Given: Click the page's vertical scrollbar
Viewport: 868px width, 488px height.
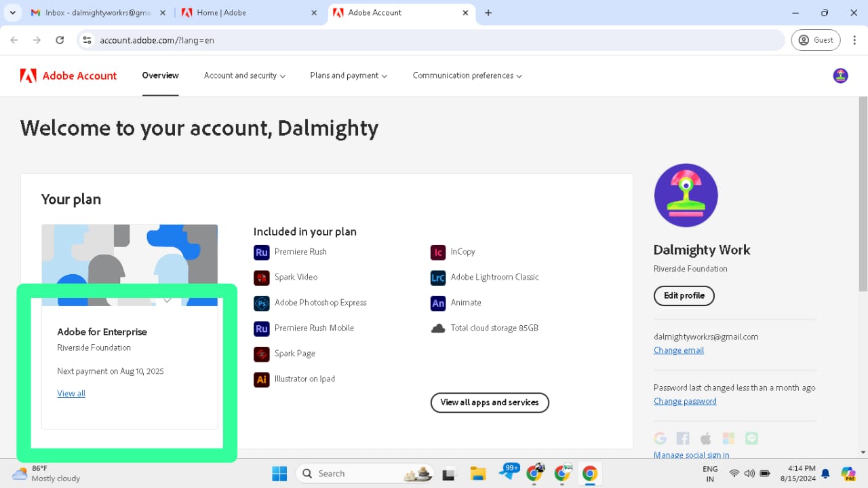Looking at the screenshot, I should click(x=863, y=193).
